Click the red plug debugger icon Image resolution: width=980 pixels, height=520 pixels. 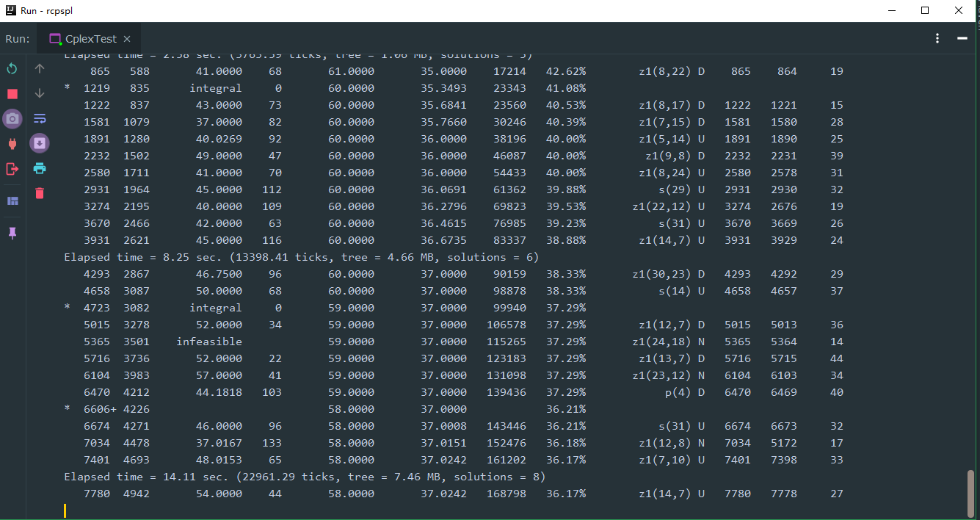pyautogui.click(x=12, y=144)
